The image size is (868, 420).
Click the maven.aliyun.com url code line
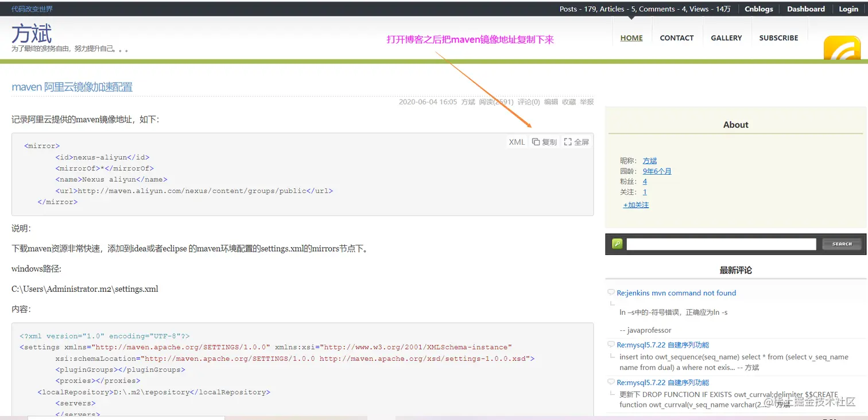coord(194,191)
